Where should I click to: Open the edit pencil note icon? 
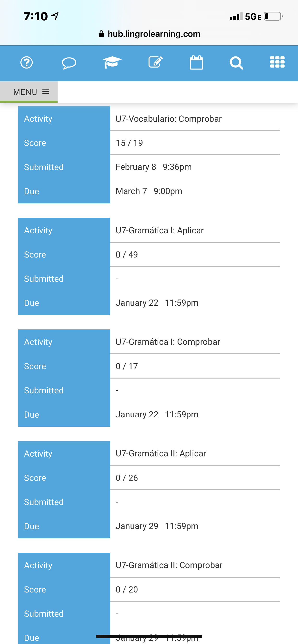tap(155, 62)
